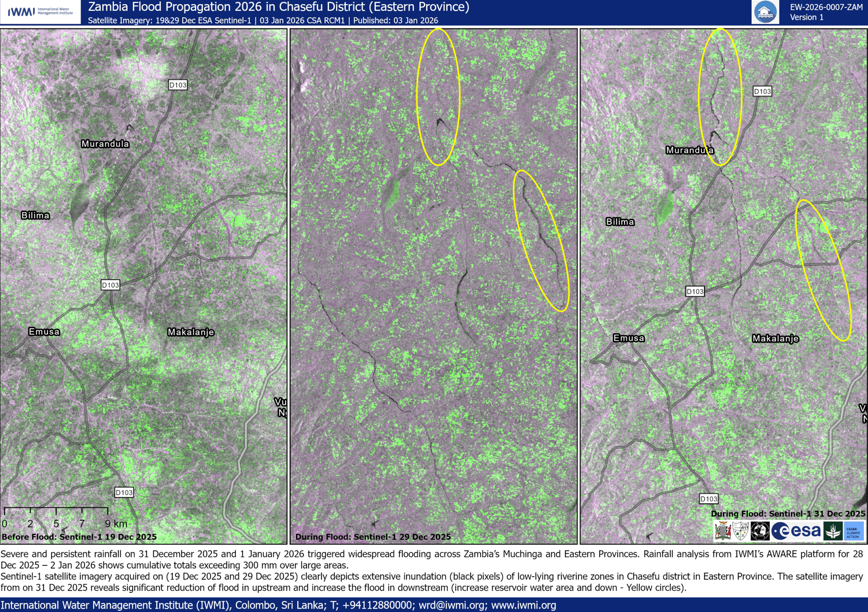Viewport: 868px width, 612px height.
Task: Click the dark green CGIAR wheat logo
Action: 833,531
